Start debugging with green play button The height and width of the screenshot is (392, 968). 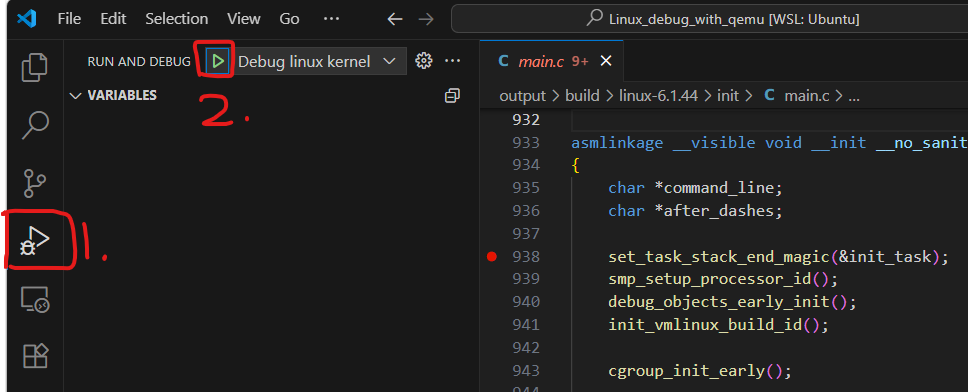click(x=217, y=61)
